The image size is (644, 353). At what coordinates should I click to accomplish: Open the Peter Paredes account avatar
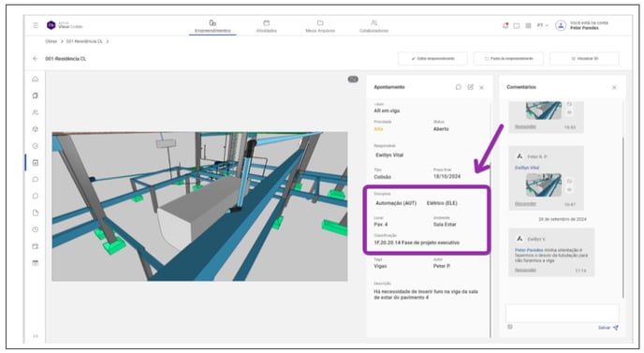pyautogui.click(x=560, y=25)
